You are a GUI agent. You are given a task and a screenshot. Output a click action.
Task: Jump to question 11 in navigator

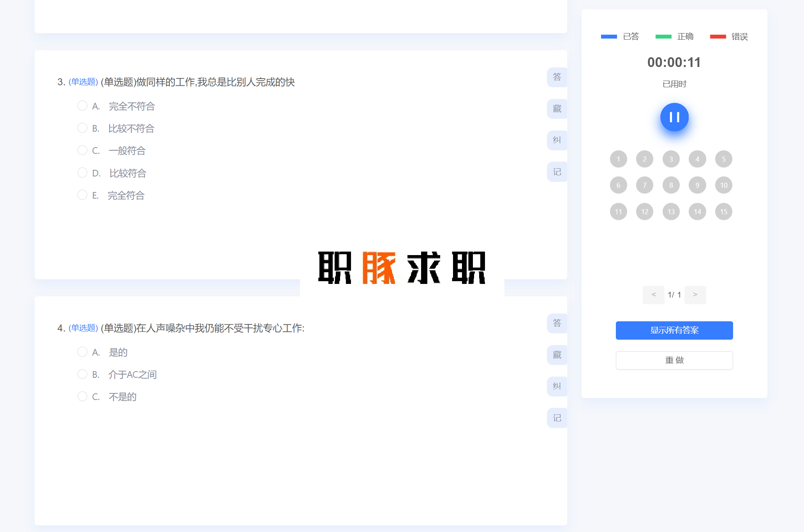618,211
